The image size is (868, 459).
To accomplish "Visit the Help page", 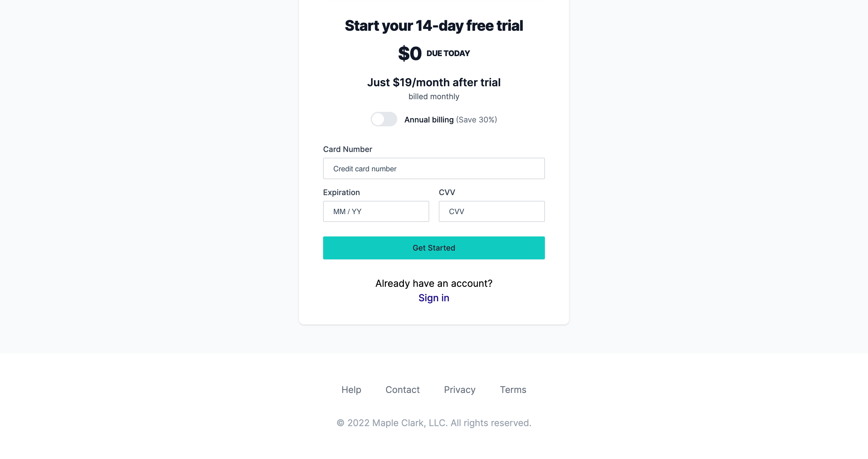I will 351,390.
